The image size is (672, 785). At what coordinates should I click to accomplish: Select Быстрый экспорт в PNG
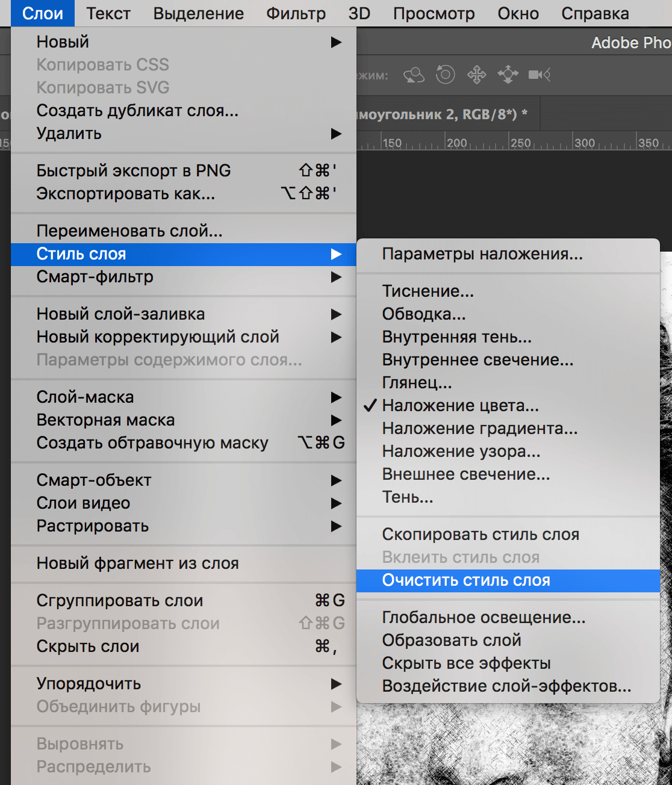(x=134, y=171)
